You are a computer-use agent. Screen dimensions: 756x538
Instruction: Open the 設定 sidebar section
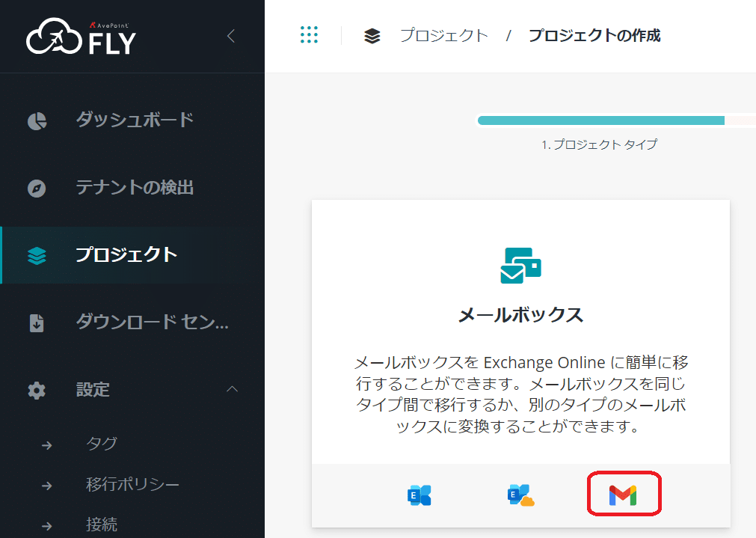pyautogui.click(x=93, y=389)
